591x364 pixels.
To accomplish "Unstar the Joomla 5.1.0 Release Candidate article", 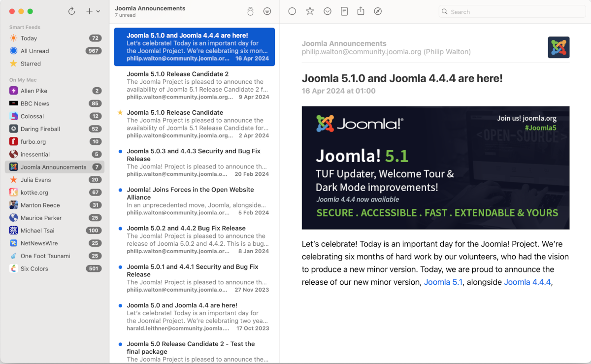I will click(120, 112).
